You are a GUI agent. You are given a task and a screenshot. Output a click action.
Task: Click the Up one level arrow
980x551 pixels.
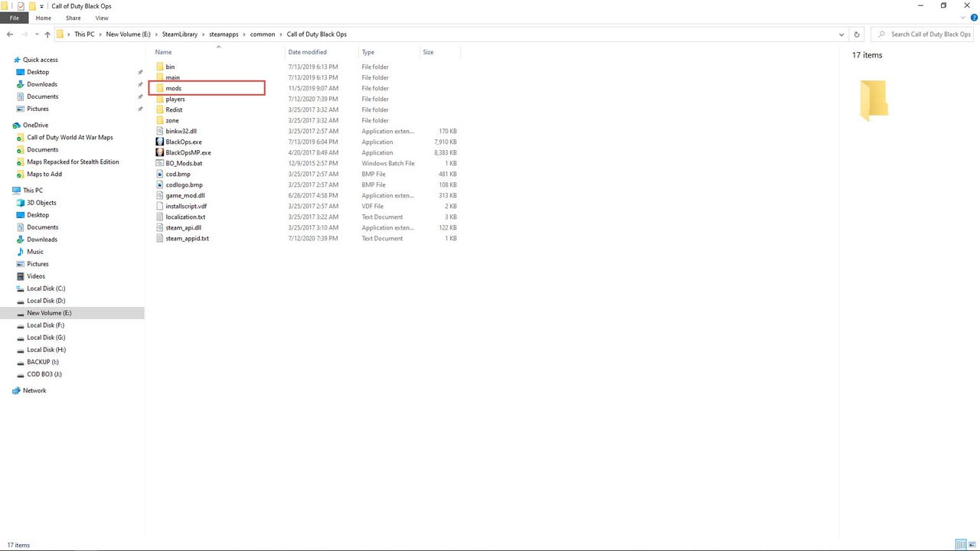tap(47, 34)
